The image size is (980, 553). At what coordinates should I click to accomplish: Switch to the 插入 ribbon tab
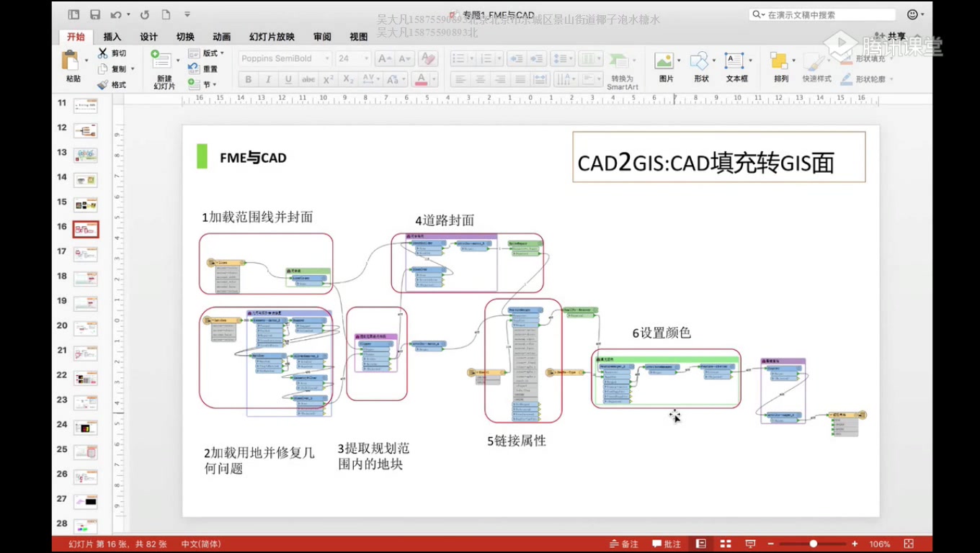click(112, 37)
